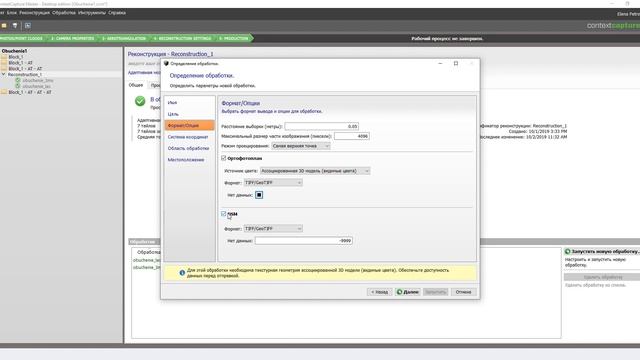Click workflow step 3 Aerotriangulation
The image size is (640, 360).
[124, 38]
